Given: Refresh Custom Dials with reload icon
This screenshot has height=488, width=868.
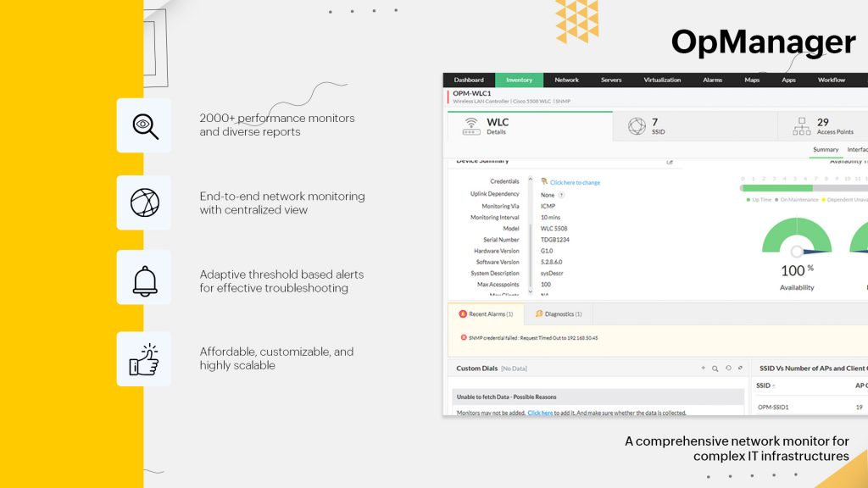Looking at the screenshot, I should 728,368.
